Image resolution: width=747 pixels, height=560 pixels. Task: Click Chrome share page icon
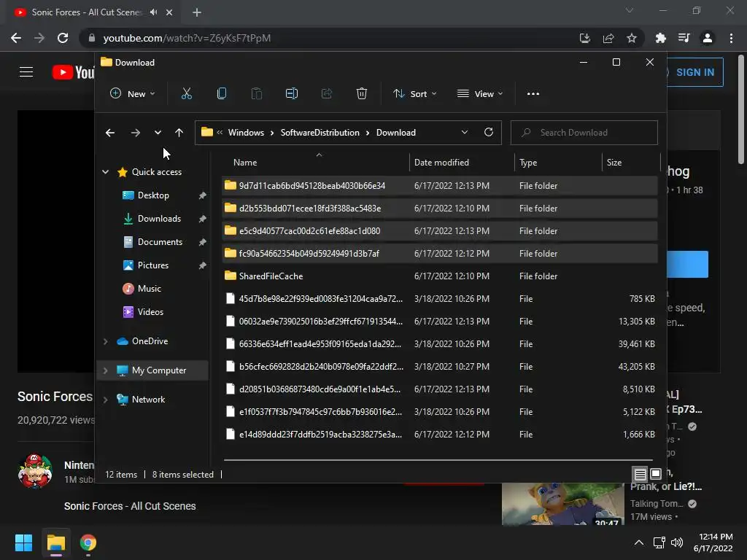608,38
